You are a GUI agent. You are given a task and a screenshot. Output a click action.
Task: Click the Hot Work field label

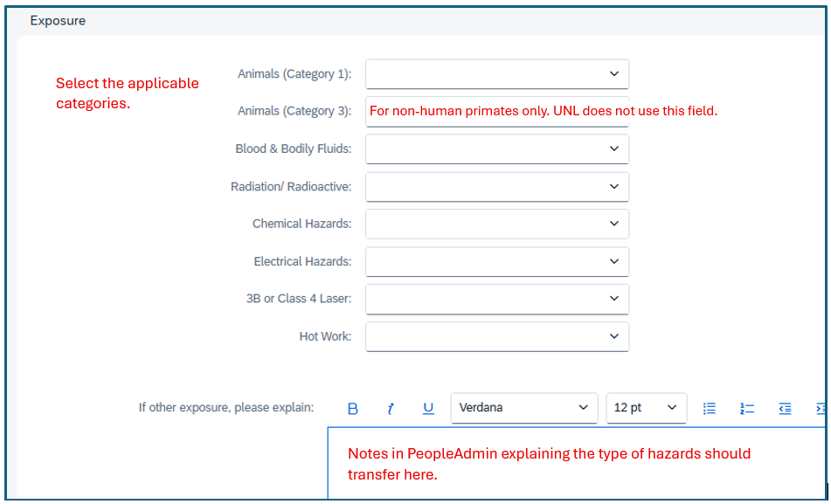tap(325, 336)
